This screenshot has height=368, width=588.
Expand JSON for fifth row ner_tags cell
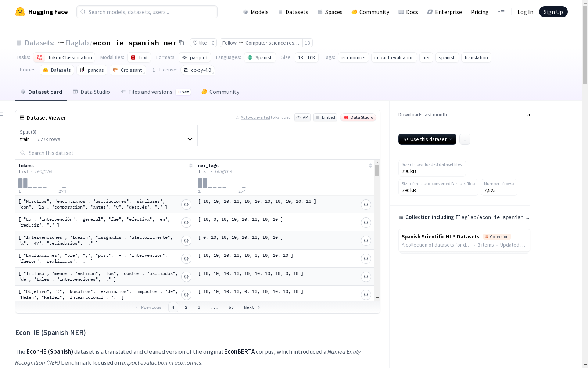(x=366, y=277)
